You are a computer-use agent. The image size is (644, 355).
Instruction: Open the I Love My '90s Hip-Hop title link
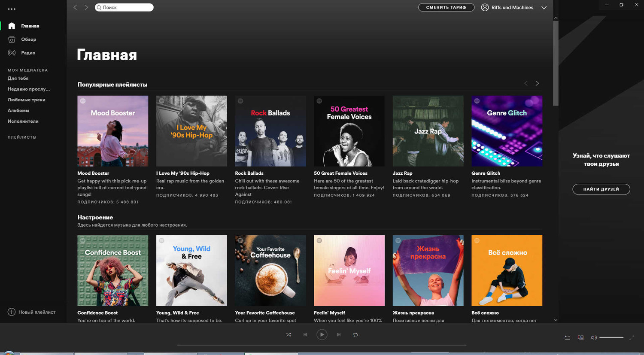(x=183, y=173)
